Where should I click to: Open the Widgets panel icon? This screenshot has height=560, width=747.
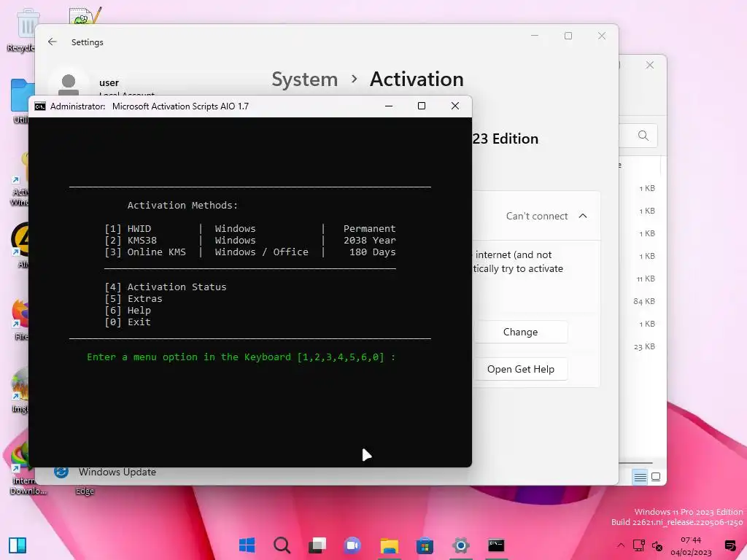tap(18, 545)
